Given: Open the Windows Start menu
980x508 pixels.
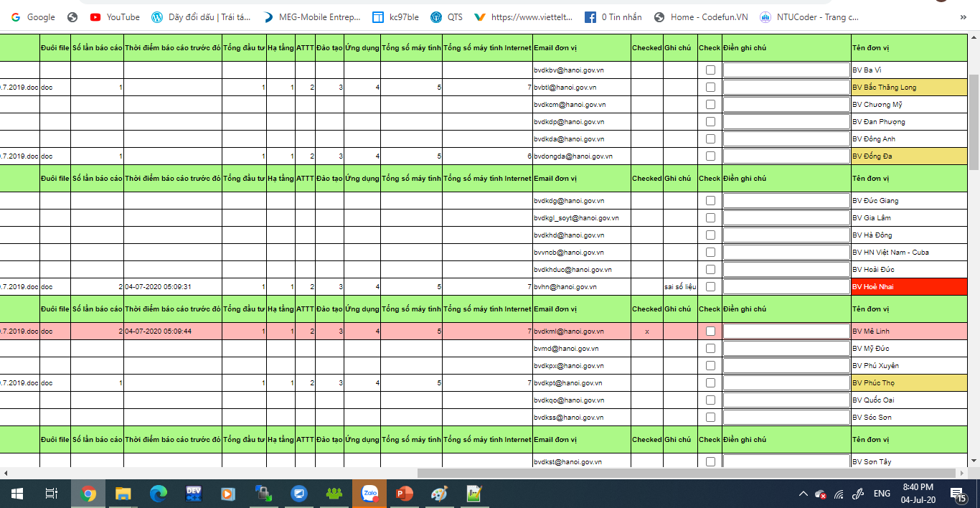Looking at the screenshot, I should click(17, 494).
